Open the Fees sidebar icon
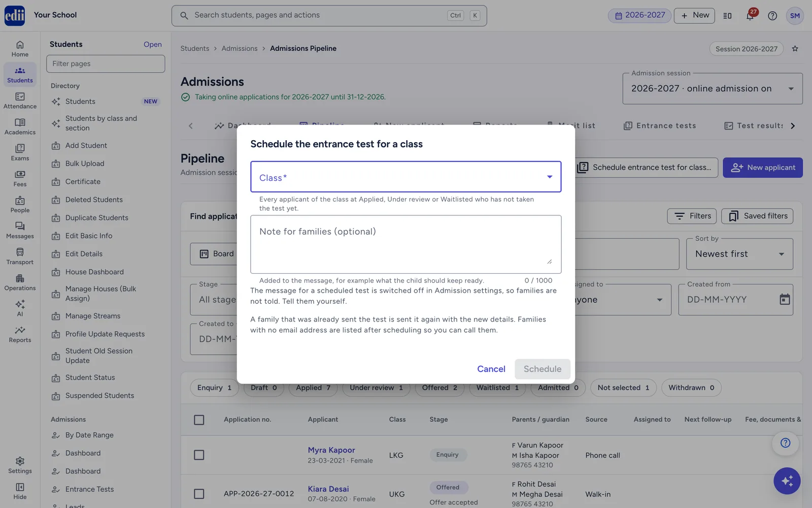This screenshot has width=812, height=508. click(20, 178)
